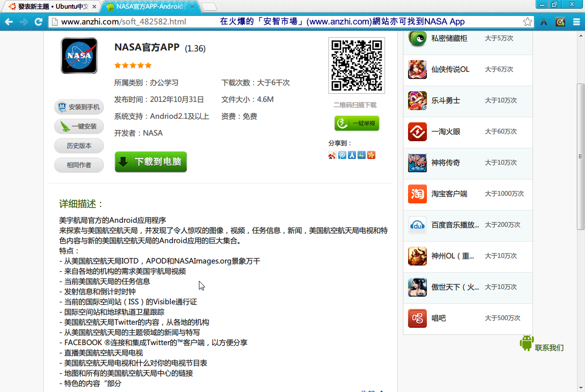The image size is (585, 392).
Task: Click the green 下载到电脑 download button
Action: point(151,162)
